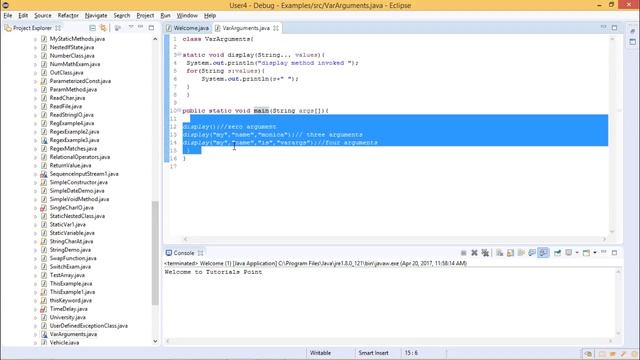The height and width of the screenshot is (360, 640).
Task: Click the terminated Welcome launch description text
Action: pyautogui.click(x=315, y=263)
